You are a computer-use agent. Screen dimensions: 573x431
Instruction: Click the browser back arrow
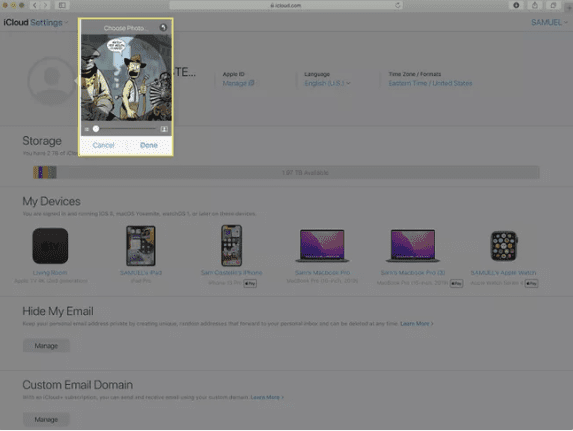click(35, 5)
